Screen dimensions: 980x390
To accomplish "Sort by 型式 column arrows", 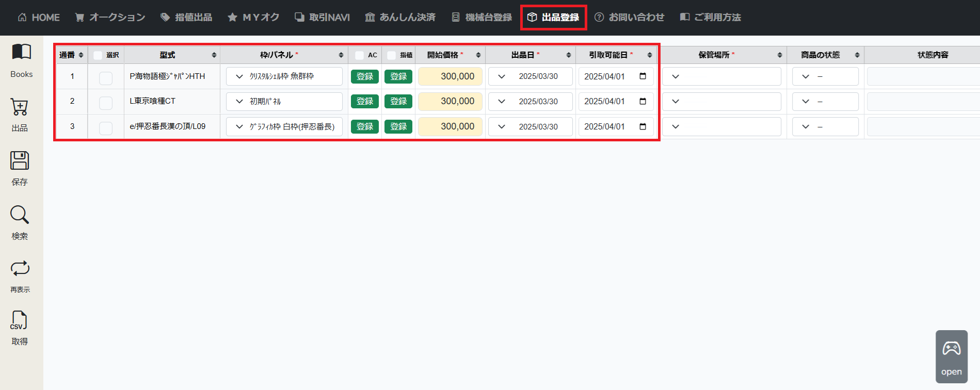I will [x=214, y=55].
